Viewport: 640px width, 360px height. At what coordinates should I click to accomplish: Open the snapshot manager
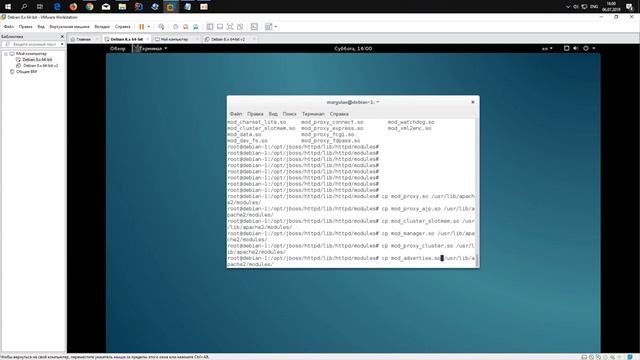[x=196, y=27]
